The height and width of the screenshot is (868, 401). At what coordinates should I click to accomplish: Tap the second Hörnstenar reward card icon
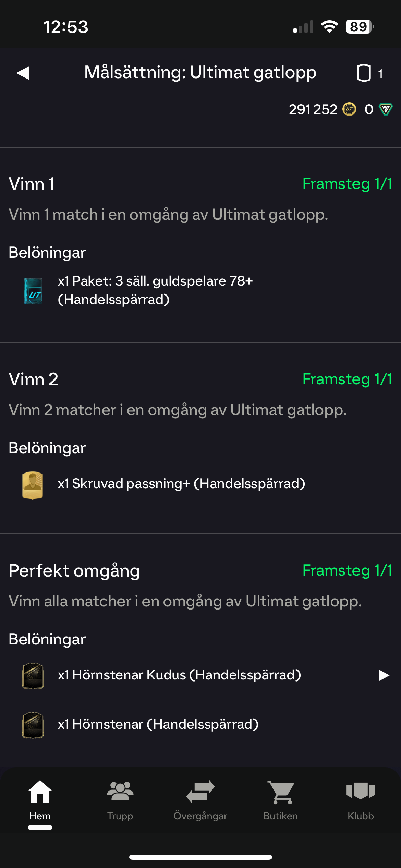tap(33, 725)
